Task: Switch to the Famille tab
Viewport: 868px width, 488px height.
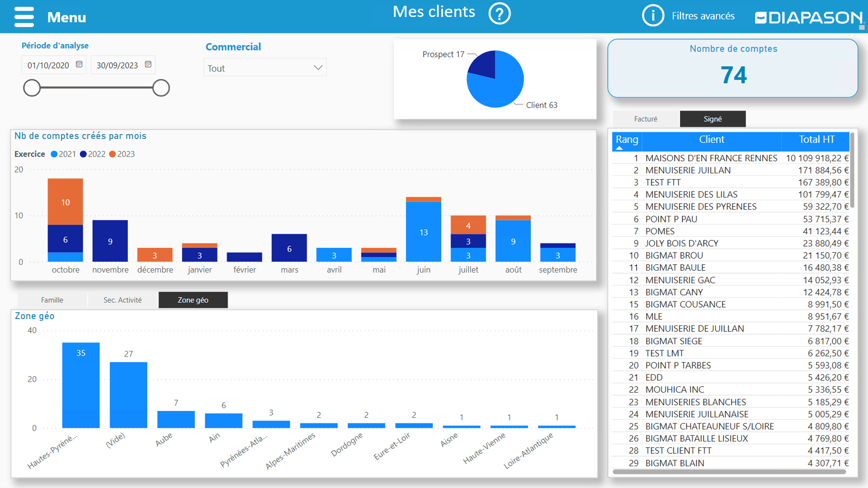Action: click(x=52, y=300)
